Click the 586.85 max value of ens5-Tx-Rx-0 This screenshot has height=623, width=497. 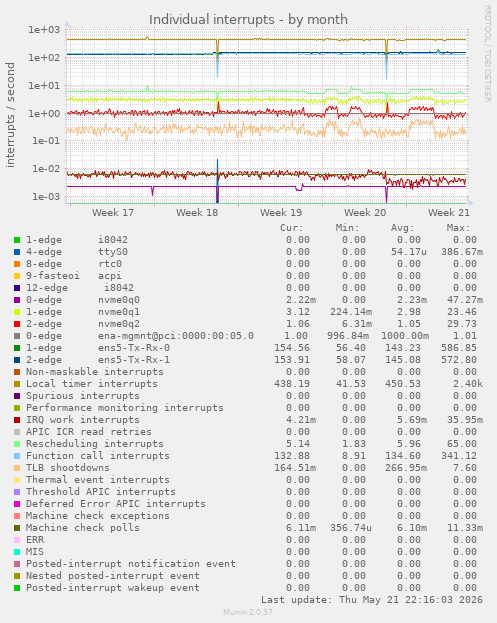[x=459, y=348]
